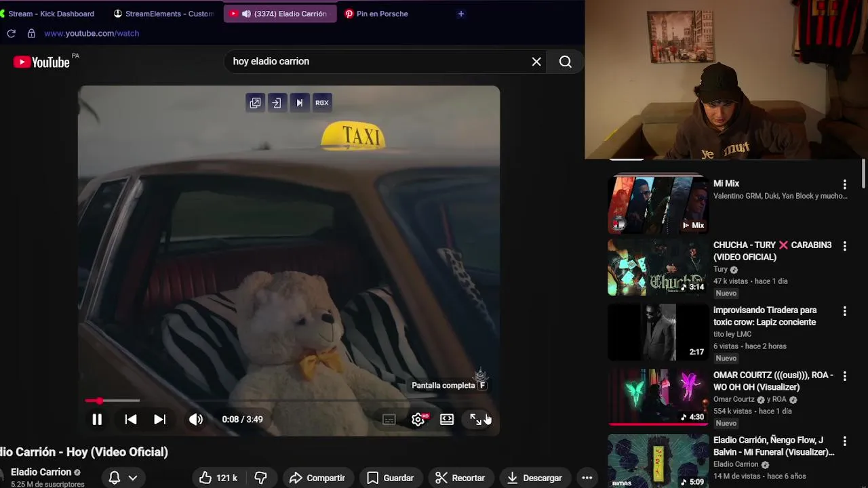The width and height of the screenshot is (868, 488).
Task: Mute the video volume
Action: [196, 420]
